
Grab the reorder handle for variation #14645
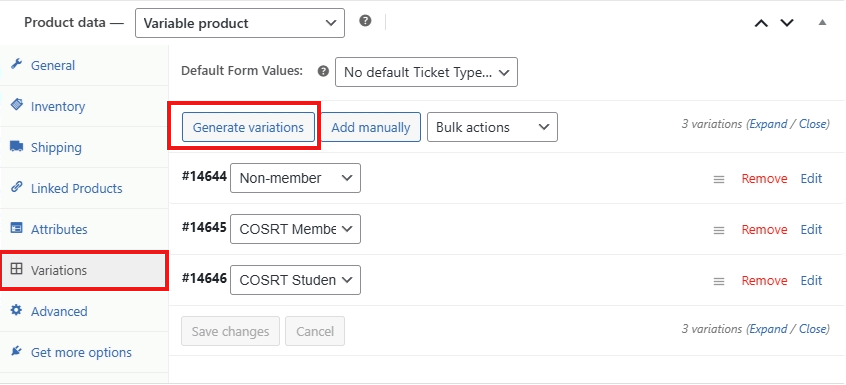(719, 230)
